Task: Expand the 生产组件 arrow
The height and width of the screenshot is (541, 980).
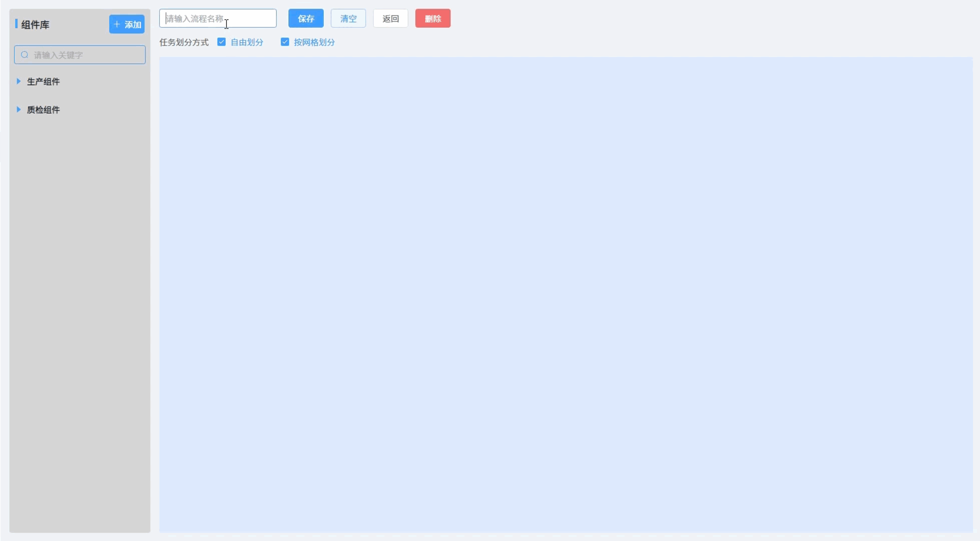Action: pyautogui.click(x=19, y=81)
